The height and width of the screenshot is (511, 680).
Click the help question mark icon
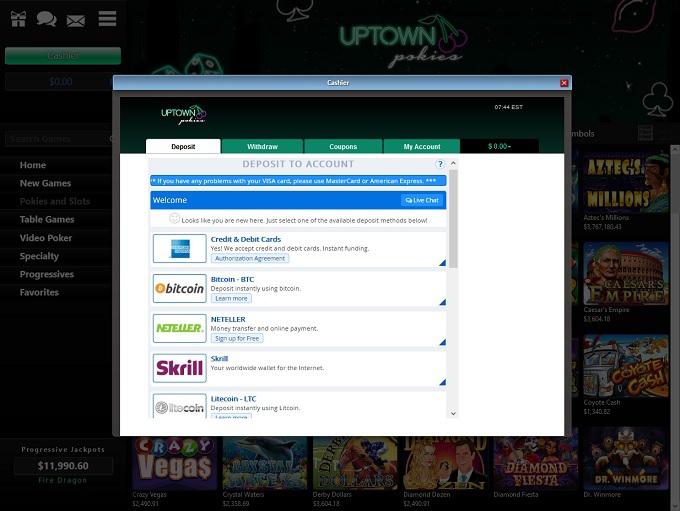440,164
